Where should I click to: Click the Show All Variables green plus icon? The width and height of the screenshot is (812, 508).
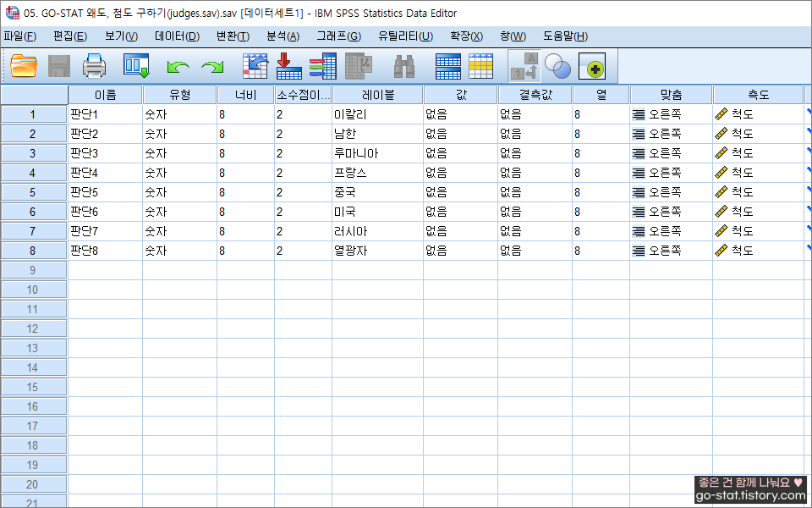point(592,66)
